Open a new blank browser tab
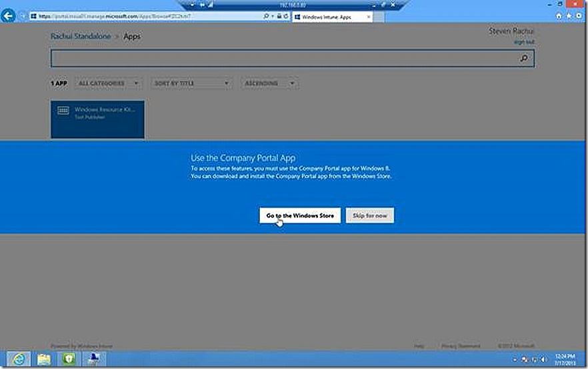 tap(379, 17)
